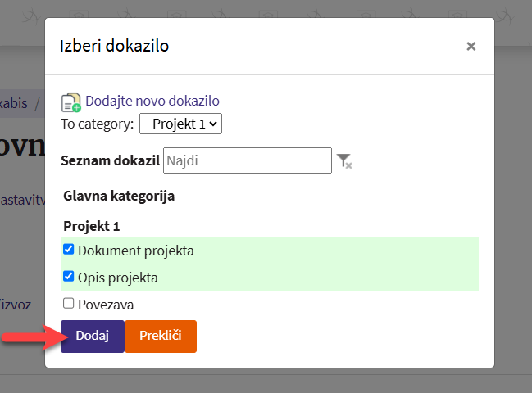Click the To category label text
This screenshot has height=393, width=532.
(97, 124)
